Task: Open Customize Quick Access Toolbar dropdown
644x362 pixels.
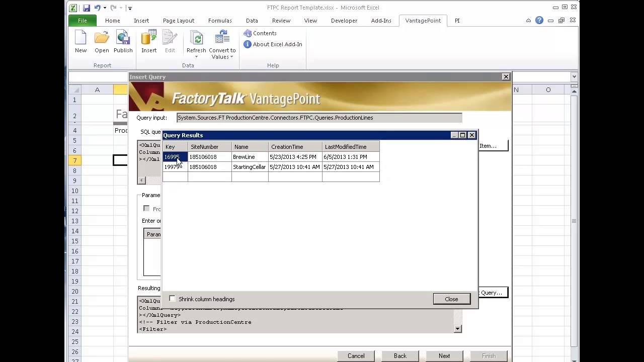Action: pos(130,8)
